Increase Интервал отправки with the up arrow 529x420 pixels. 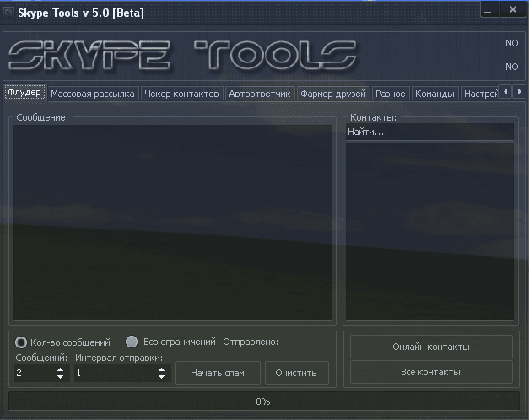(162, 369)
